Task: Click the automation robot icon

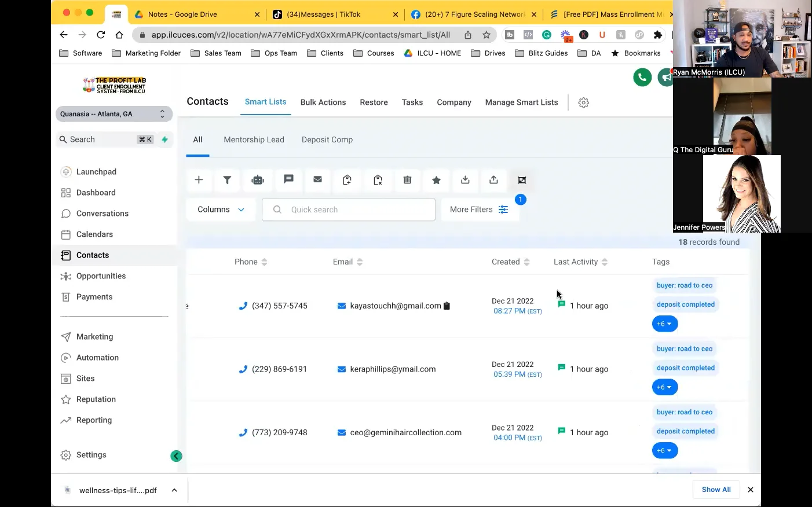Action: [x=258, y=180]
